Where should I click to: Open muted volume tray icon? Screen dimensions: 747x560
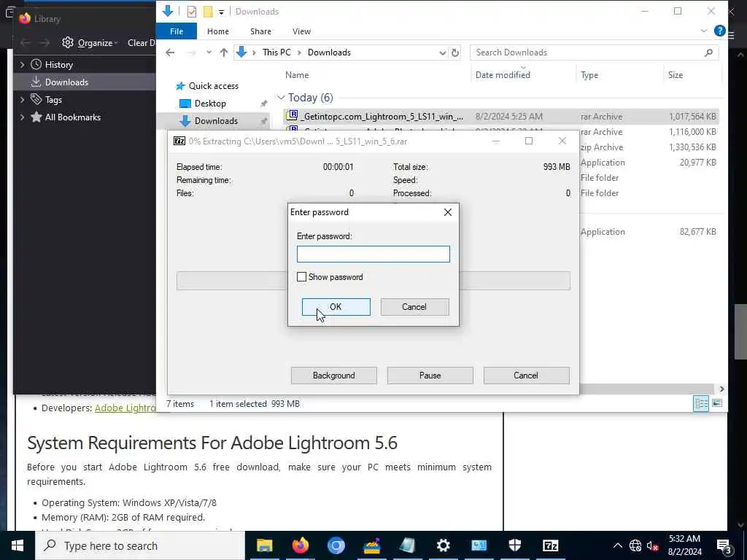click(x=652, y=545)
